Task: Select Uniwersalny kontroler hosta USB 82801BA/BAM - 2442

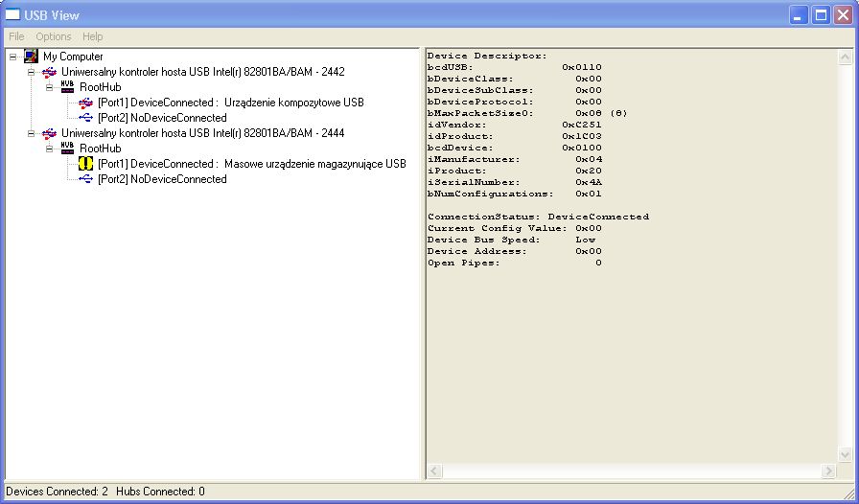Action: coord(202,72)
